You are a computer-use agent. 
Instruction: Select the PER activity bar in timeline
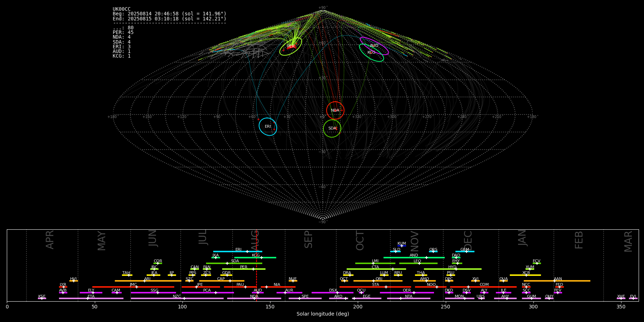244,269
